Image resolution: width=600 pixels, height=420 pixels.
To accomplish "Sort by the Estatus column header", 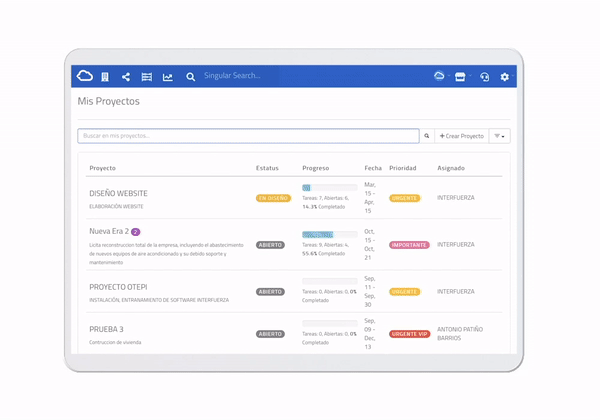I will (267, 168).
